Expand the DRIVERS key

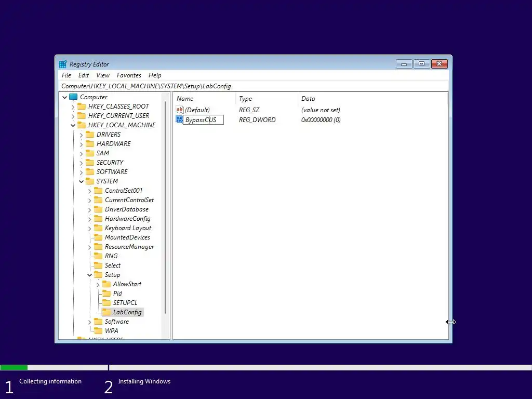tap(81, 135)
